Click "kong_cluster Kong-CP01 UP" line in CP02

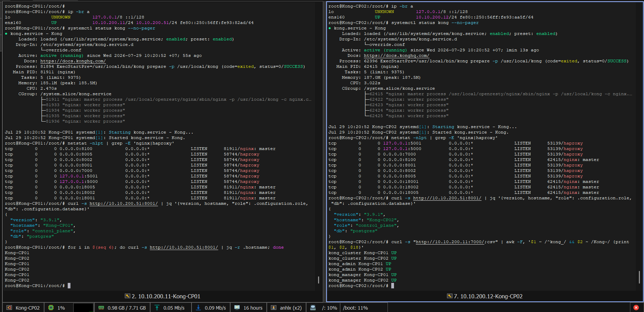click(363, 253)
